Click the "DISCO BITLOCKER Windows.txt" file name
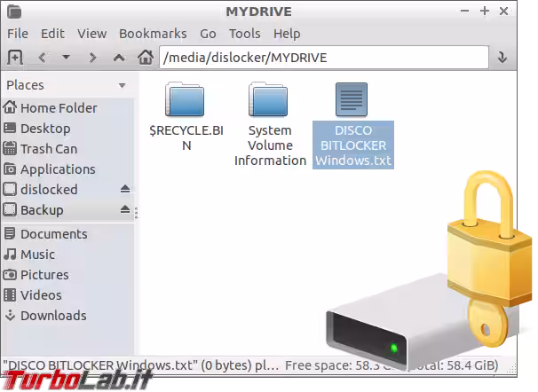Screen dimensions: 538x392 point(353,145)
